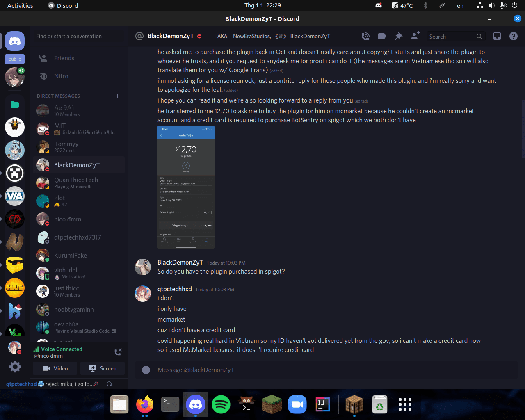
Task: Open the DM with KurumiFake
Action: tap(79, 255)
